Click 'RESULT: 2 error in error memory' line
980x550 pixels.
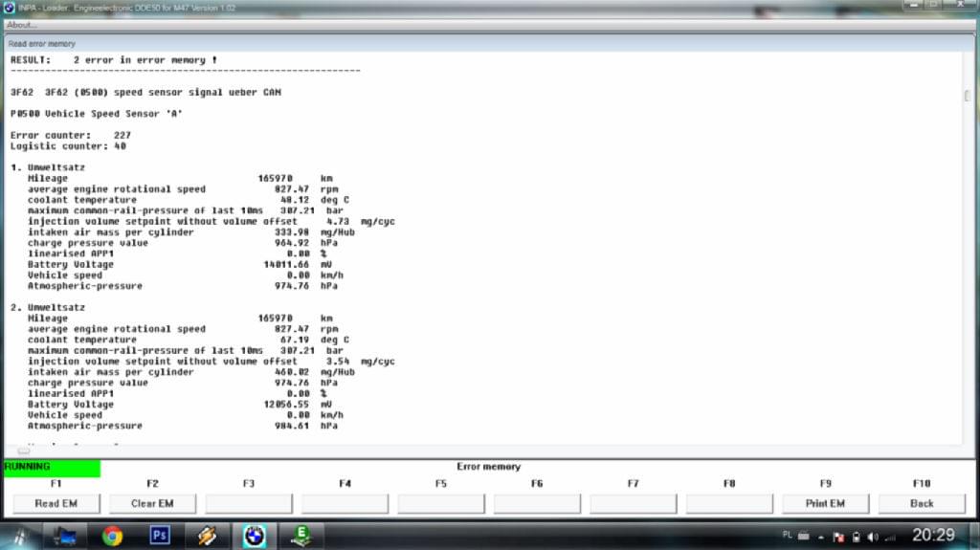(x=114, y=60)
